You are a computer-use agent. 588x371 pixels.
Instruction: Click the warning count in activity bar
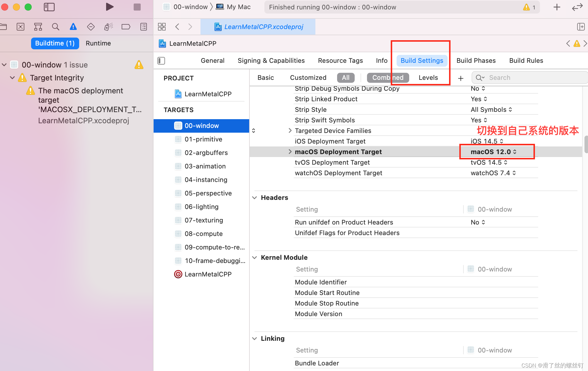tap(529, 7)
